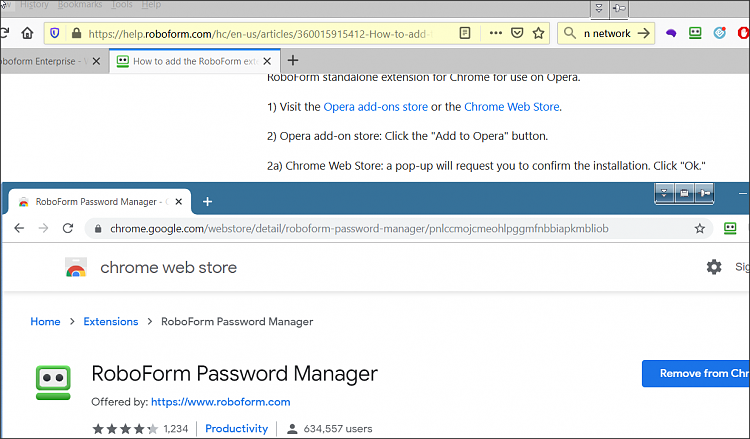The height and width of the screenshot is (439, 750).
Task: Click the Firefox search box
Action: 607,33
